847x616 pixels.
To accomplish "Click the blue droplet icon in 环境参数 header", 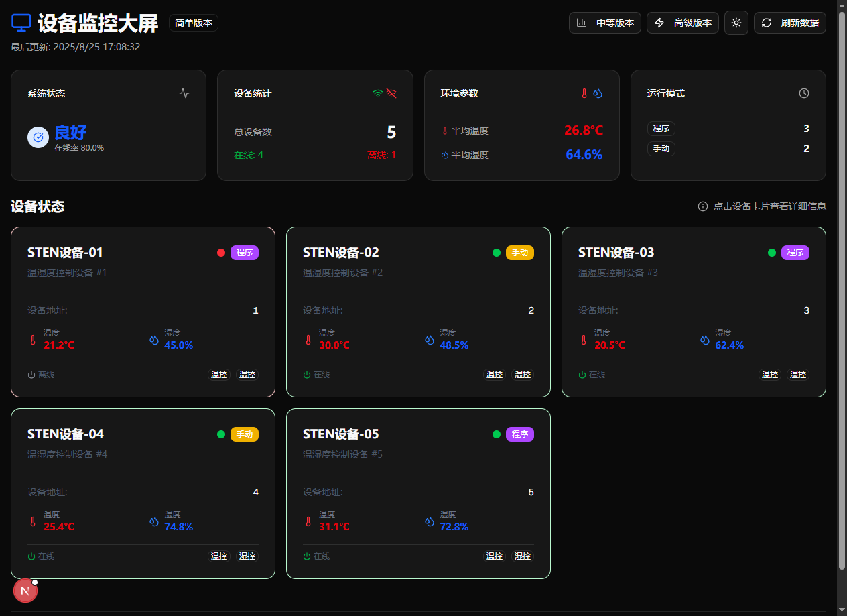I will pyautogui.click(x=598, y=93).
